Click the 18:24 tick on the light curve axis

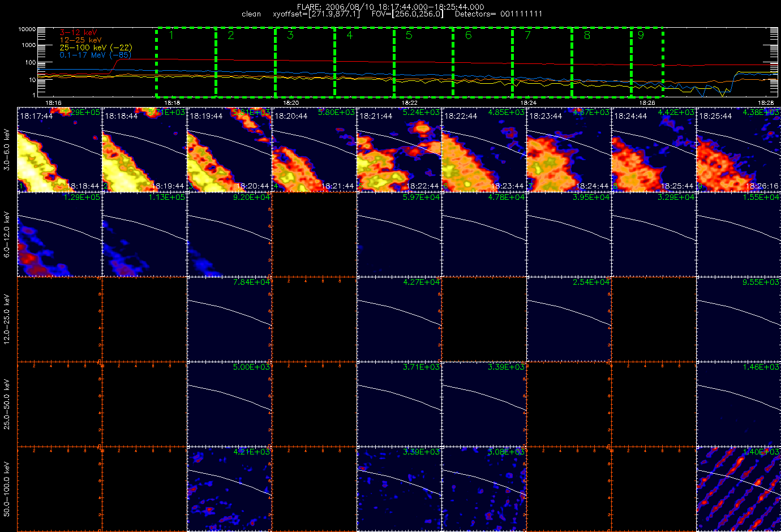pos(529,102)
